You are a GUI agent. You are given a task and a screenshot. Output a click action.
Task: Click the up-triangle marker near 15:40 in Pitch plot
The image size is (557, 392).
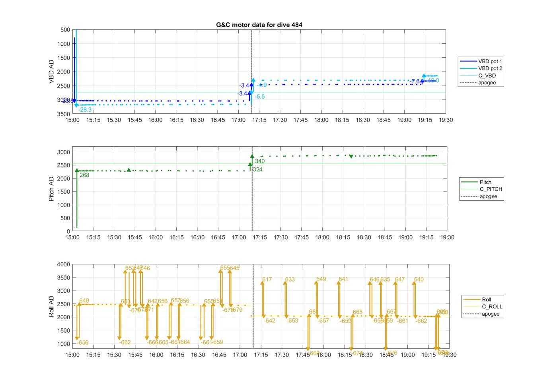[x=129, y=170]
